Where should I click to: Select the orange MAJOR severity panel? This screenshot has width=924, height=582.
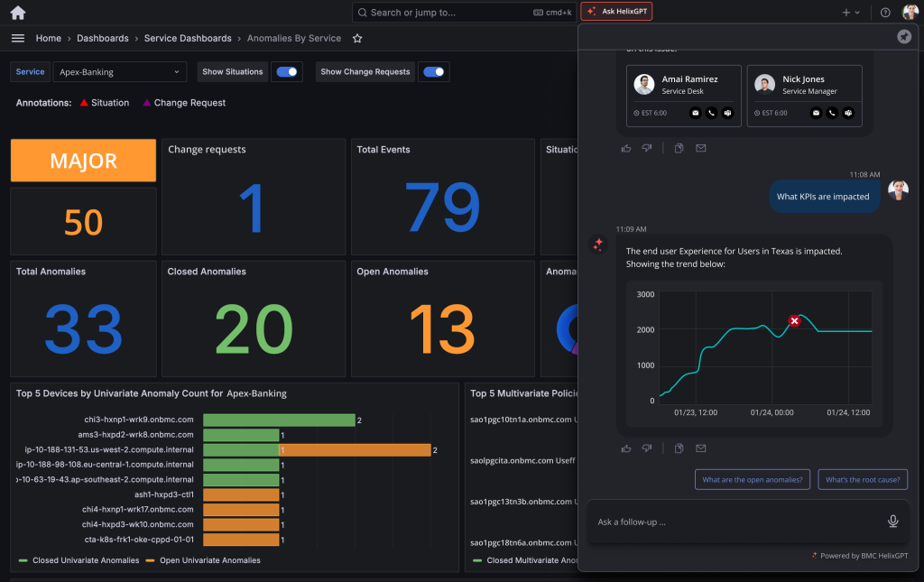coord(83,161)
